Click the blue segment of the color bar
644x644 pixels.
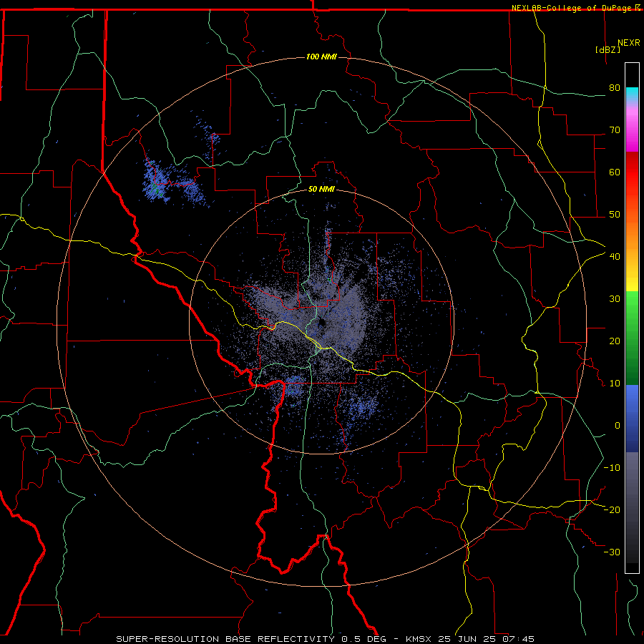point(632,418)
